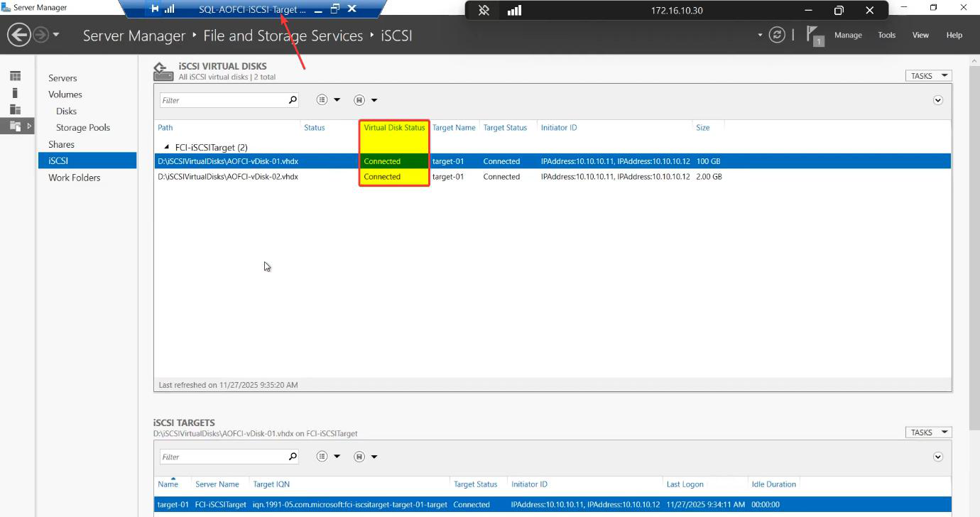Image resolution: width=980 pixels, height=517 pixels.
Task: Open the Tools menu
Action: pos(886,35)
